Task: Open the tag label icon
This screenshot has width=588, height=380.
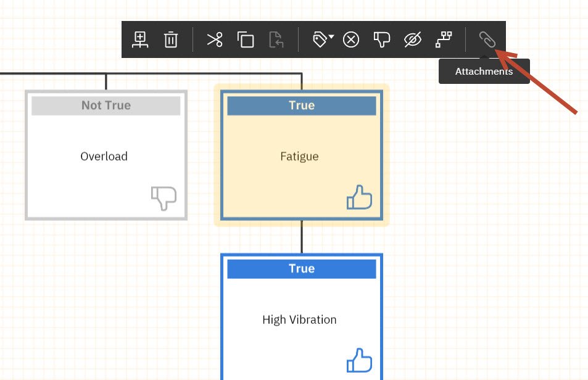Action: tap(320, 39)
